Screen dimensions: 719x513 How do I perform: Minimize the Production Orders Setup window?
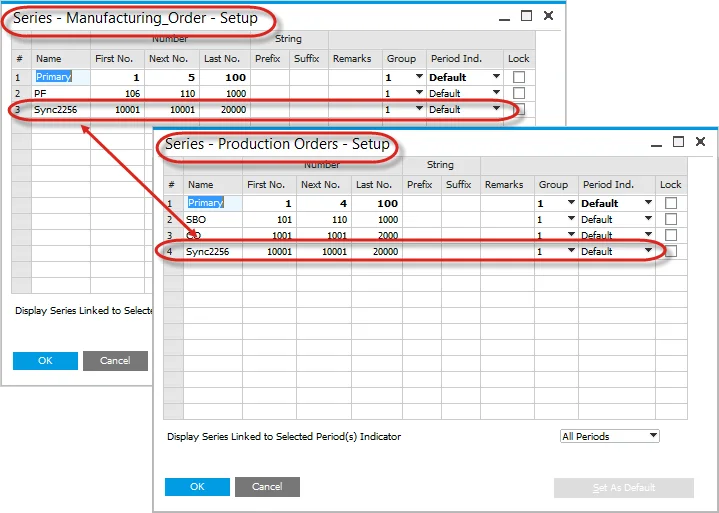(x=656, y=143)
